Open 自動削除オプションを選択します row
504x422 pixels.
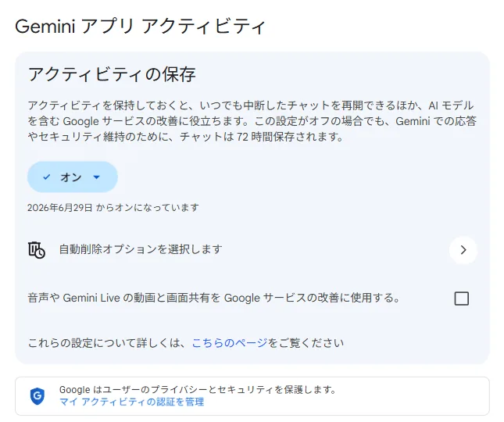[x=252, y=250]
